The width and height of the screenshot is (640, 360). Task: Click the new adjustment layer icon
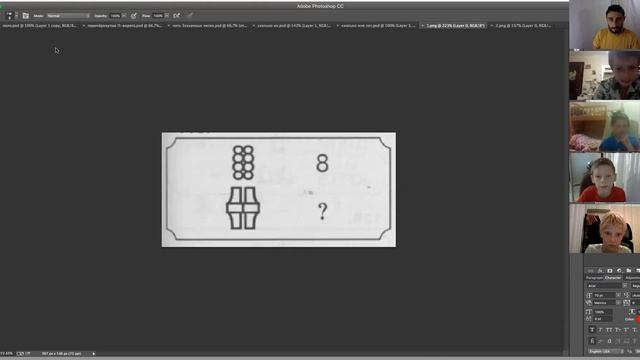pyautogui.click(x=619, y=271)
